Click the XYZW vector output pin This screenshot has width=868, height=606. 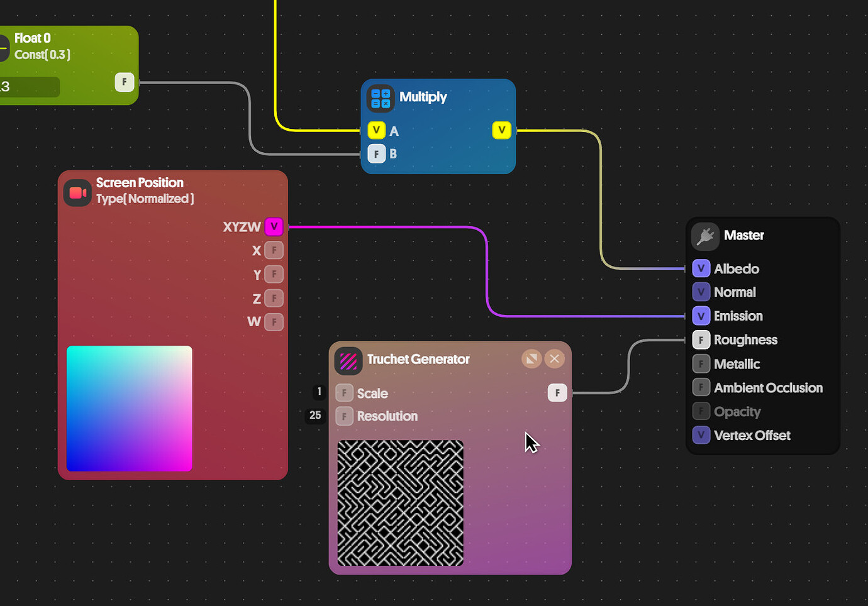click(x=274, y=226)
